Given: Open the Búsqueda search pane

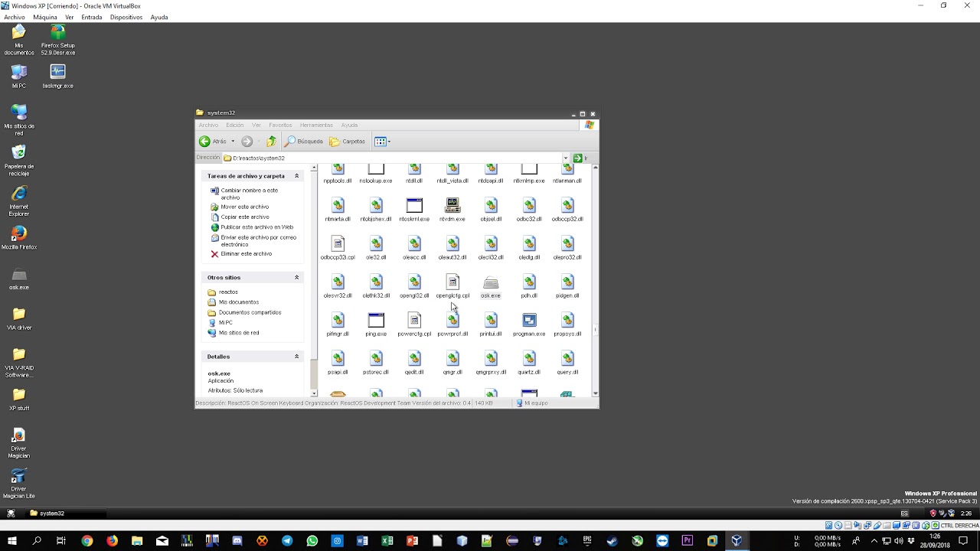Looking at the screenshot, I should (304, 142).
